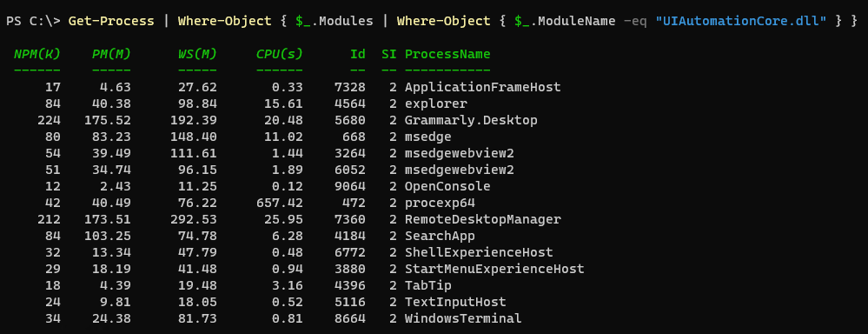
Task: Click msedgewebview2 with Id 3264
Action: click(x=460, y=153)
